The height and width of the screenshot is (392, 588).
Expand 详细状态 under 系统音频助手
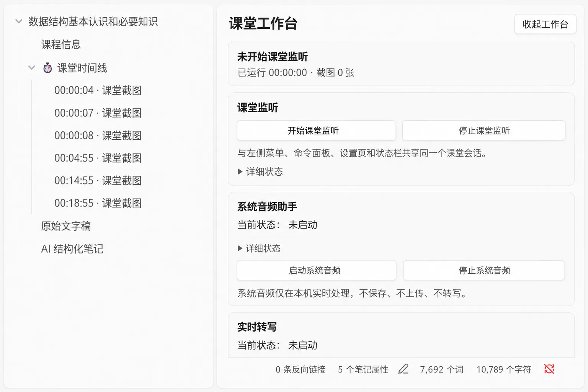[259, 248]
